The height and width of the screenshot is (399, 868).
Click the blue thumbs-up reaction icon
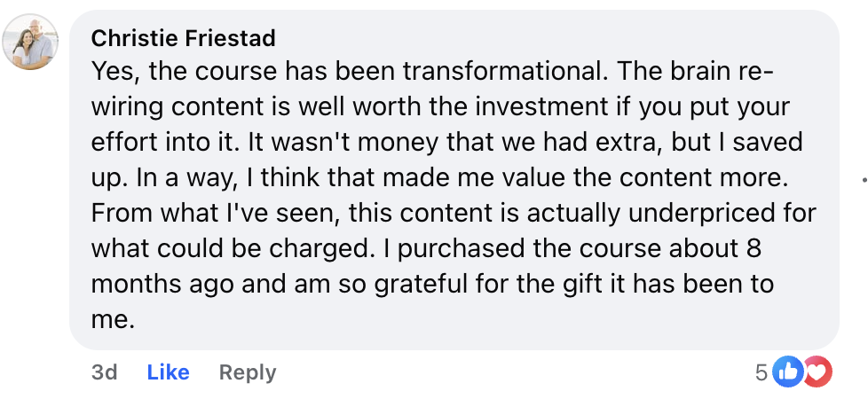[786, 372]
